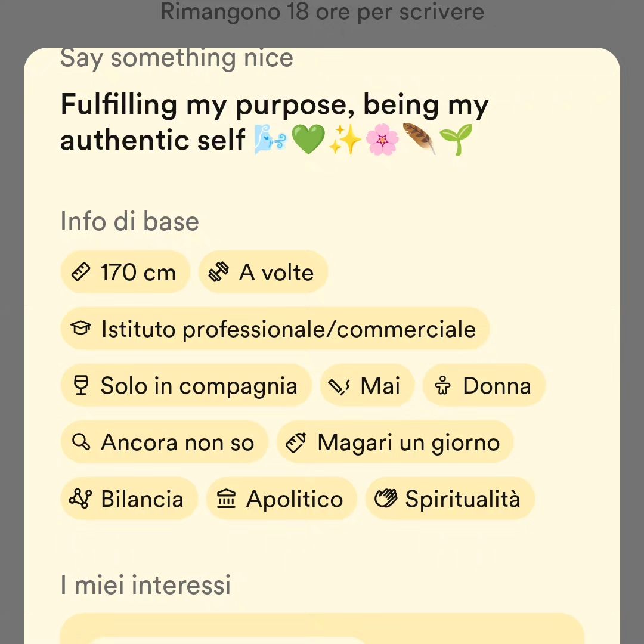Tap the zodiac constellation icon beside Bilancia
This screenshot has height=644, width=644.
(80, 498)
